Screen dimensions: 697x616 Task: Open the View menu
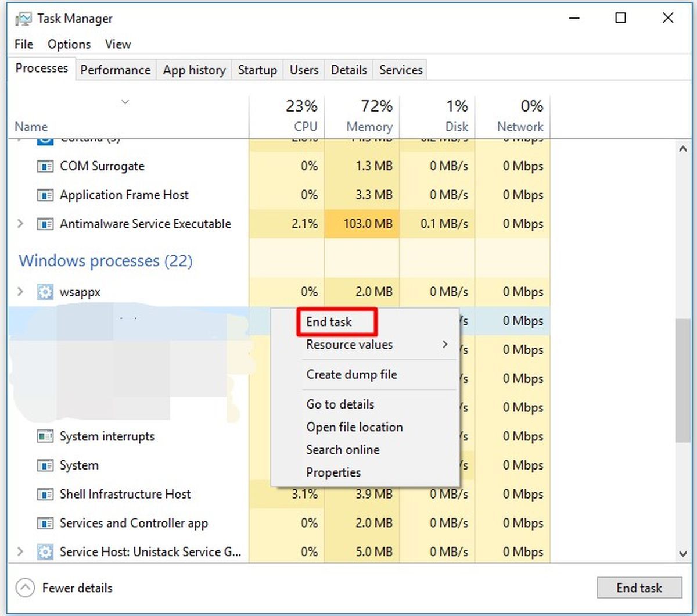[x=118, y=44]
